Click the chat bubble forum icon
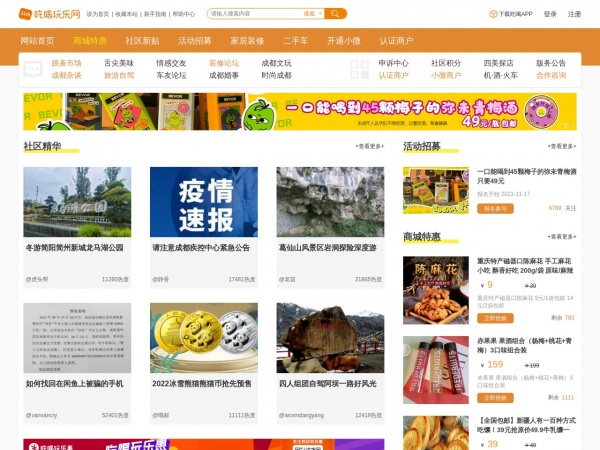 33,70
